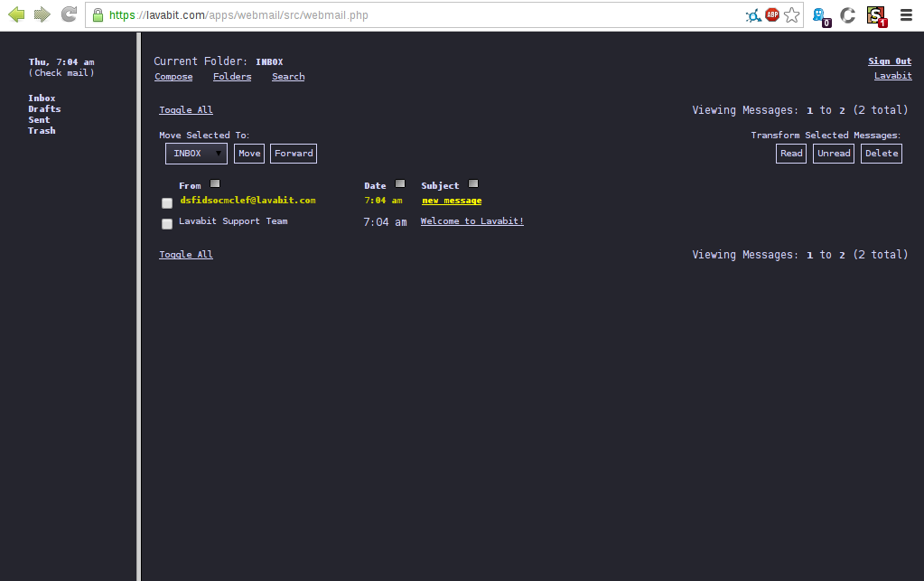Click the AdBlock Plus icon in address bar

pyautogui.click(x=772, y=14)
